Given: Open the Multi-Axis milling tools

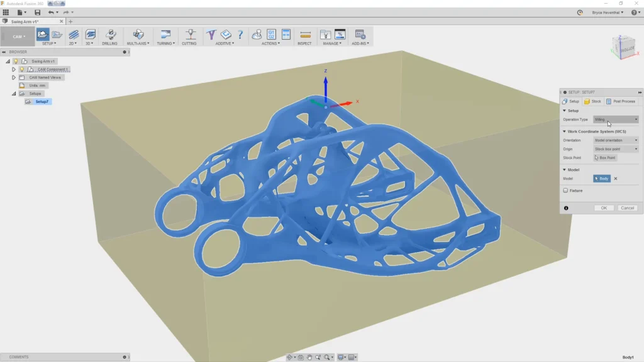Looking at the screenshot, I should [140, 33].
